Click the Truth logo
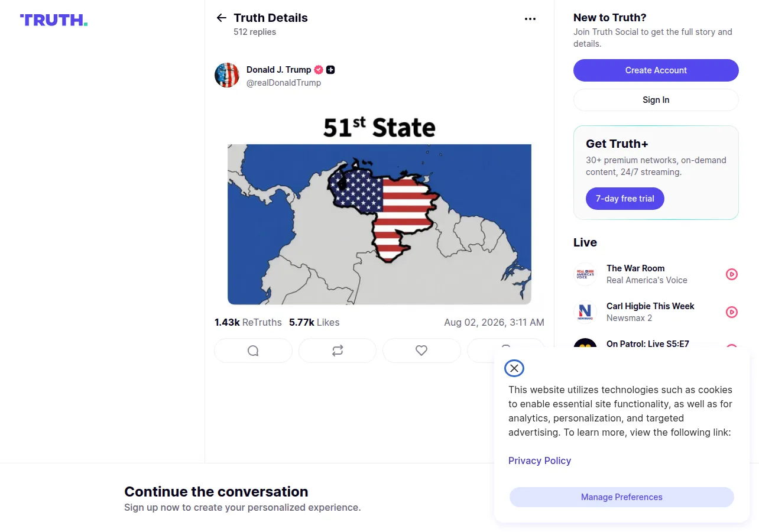759x532 pixels. 54,20
